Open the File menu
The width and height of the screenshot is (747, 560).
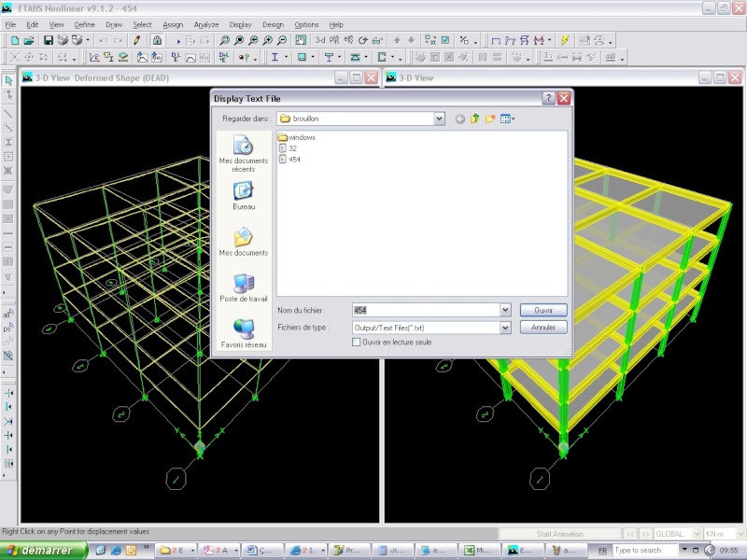[x=10, y=25]
